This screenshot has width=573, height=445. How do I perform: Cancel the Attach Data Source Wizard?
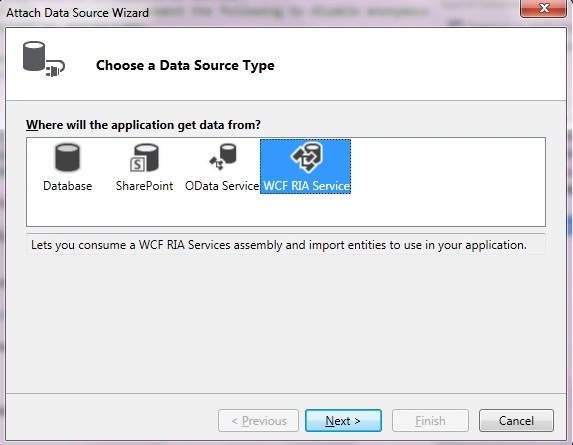[x=516, y=421]
